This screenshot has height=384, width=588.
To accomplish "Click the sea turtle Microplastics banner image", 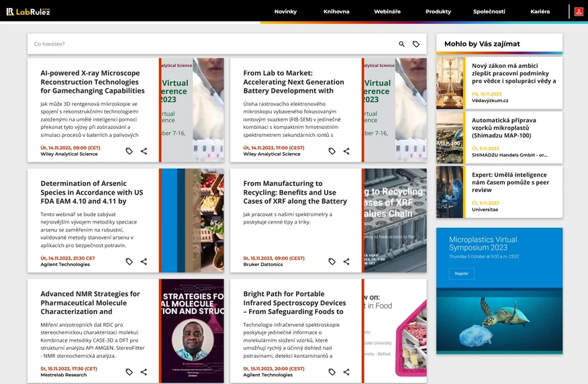I will click(x=499, y=320).
